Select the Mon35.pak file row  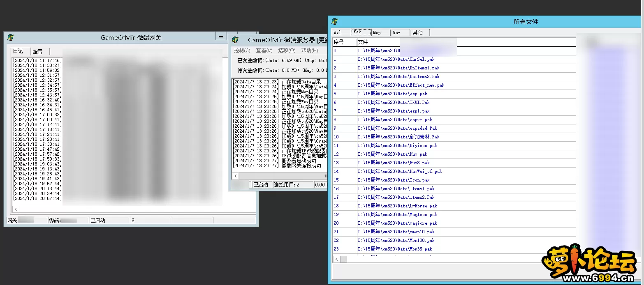point(454,249)
